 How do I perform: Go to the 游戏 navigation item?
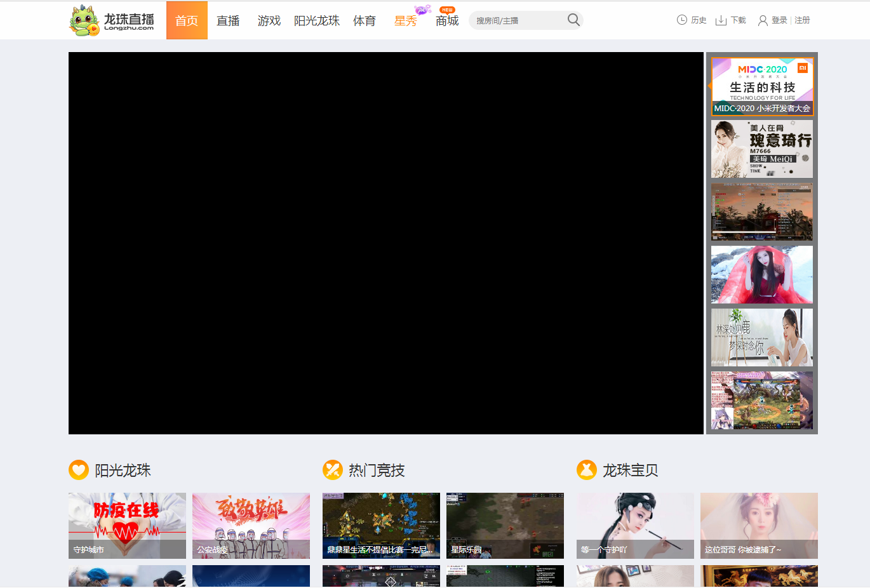(x=269, y=20)
